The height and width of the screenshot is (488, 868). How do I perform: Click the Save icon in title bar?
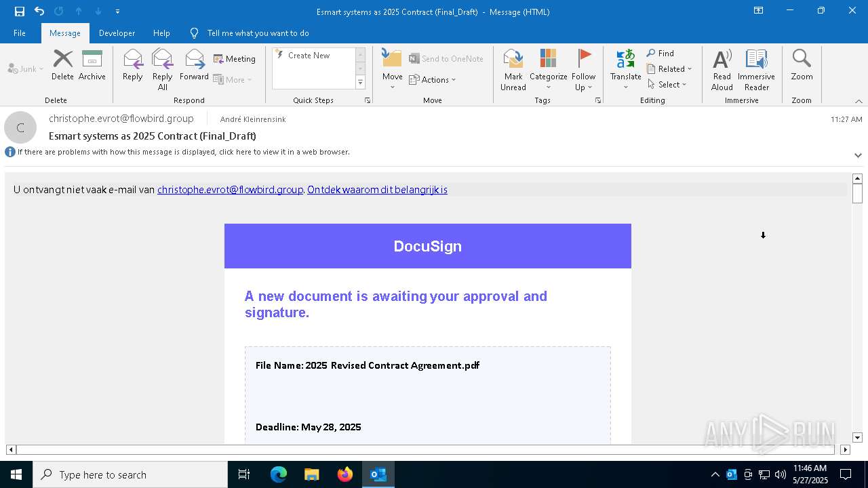pyautogui.click(x=20, y=12)
